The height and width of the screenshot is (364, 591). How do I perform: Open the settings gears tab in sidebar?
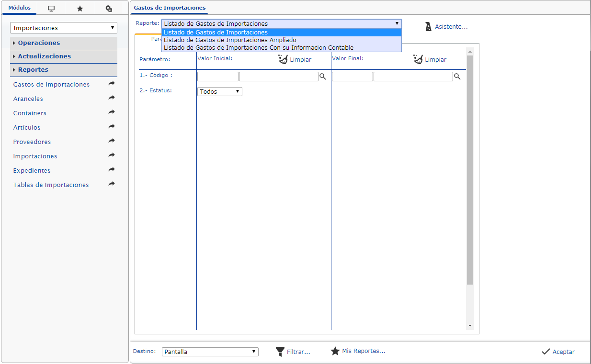point(109,9)
